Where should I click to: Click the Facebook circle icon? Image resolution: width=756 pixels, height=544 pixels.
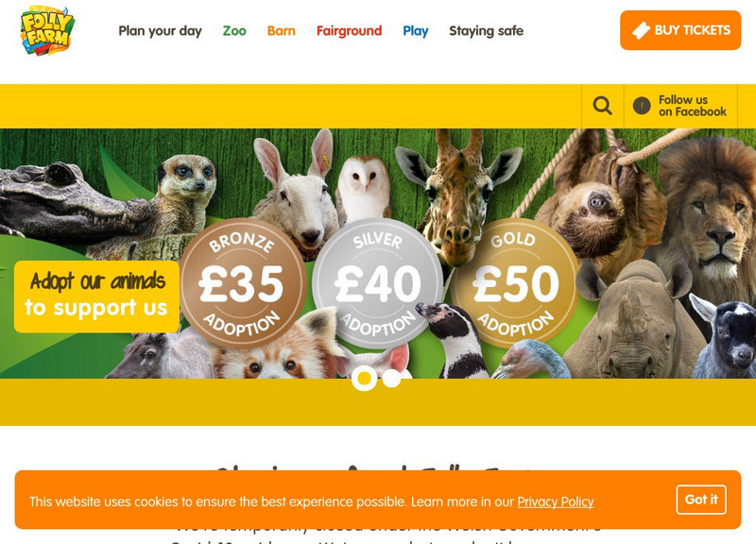(x=642, y=106)
